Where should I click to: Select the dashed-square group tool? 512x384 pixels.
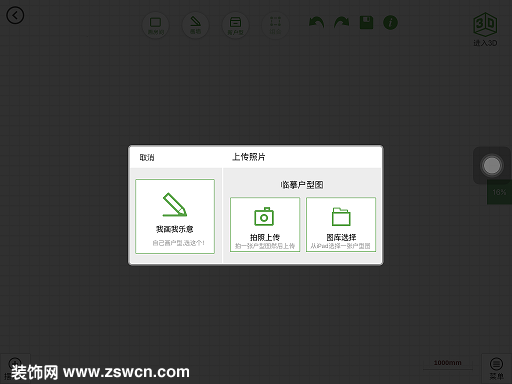tap(275, 25)
